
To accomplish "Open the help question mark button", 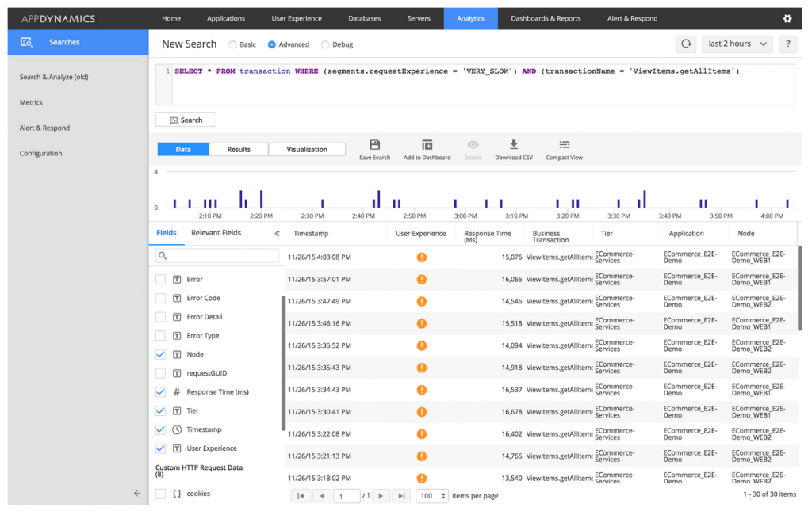I will 787,44.
